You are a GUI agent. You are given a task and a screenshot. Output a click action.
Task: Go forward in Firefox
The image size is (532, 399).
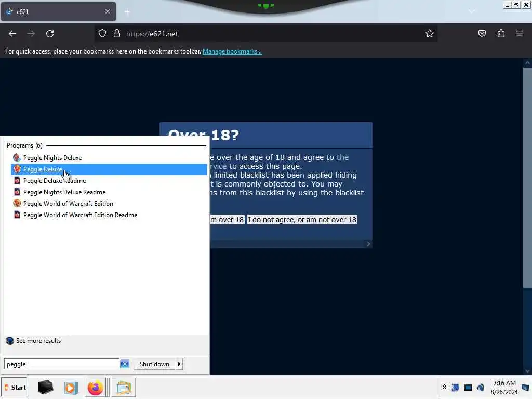[x=31, y=34]
